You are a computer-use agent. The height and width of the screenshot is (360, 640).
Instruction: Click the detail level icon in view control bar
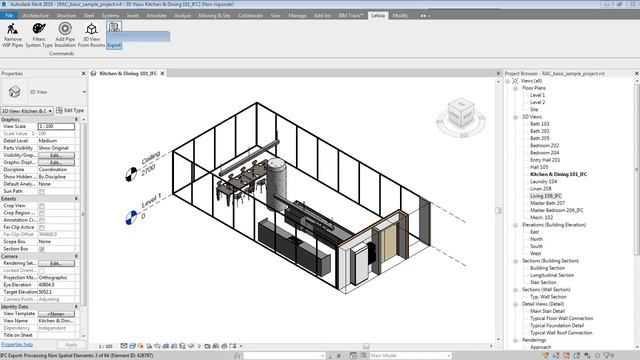coord(124,346)
